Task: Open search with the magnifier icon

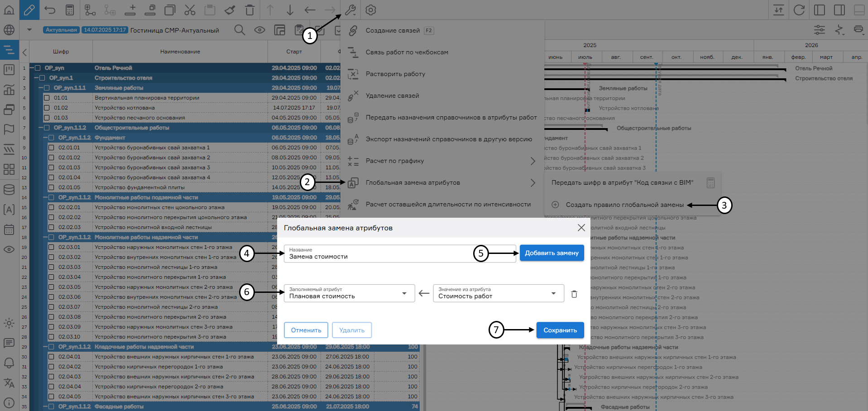Action: pyautogui.click(x=240, y=30)
